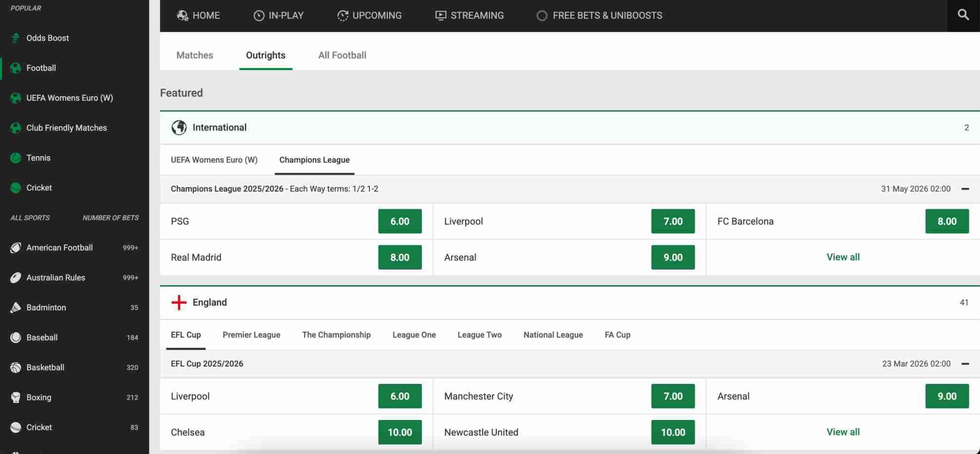The height and width of the screenshot is (454, 980).
Task: Select the Champions League competition tab
Action: coord(314,160)
